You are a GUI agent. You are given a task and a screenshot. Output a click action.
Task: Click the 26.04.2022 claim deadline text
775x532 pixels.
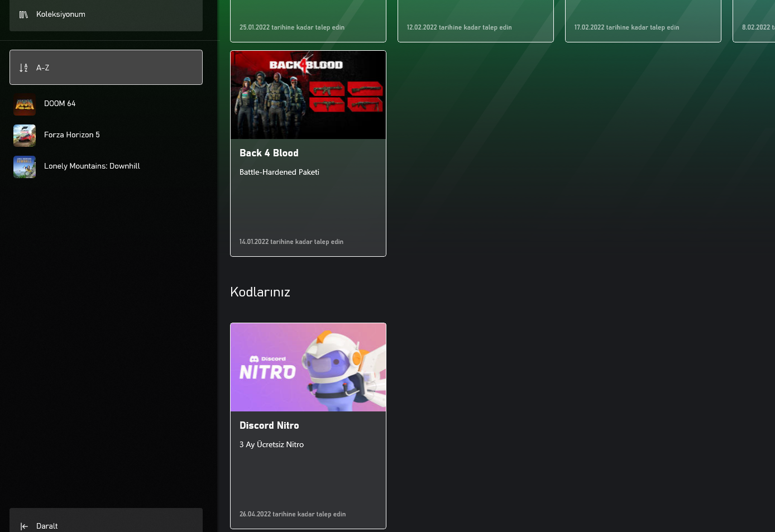tap(293, 514)
